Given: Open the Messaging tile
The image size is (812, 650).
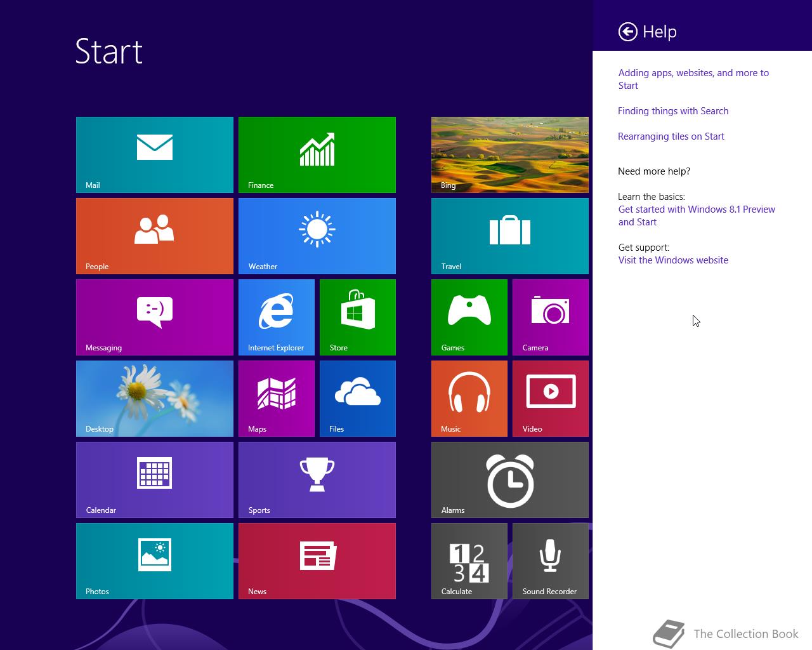Looking at the screenshot, I should point(155,317).
